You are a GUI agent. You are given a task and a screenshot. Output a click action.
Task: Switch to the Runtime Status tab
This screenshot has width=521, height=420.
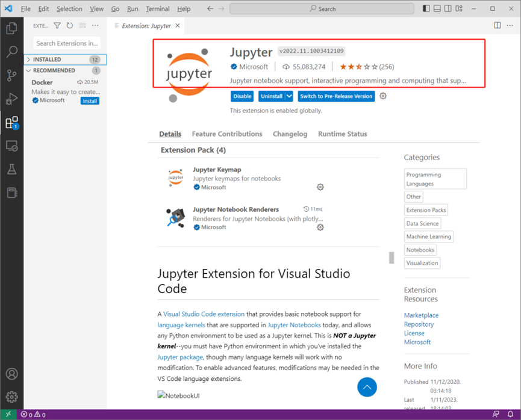tap(343, 134)
